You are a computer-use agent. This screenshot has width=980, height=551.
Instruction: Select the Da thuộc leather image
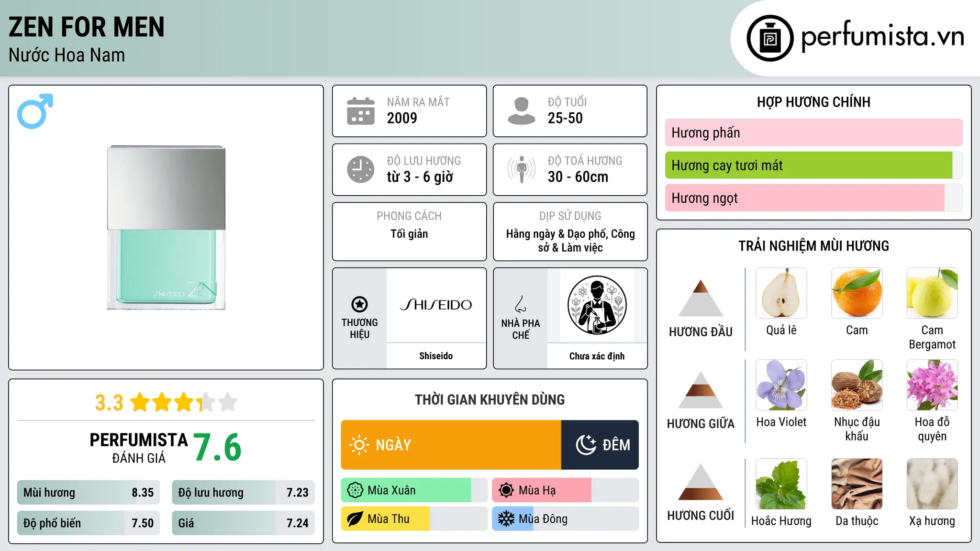(857, 484)
